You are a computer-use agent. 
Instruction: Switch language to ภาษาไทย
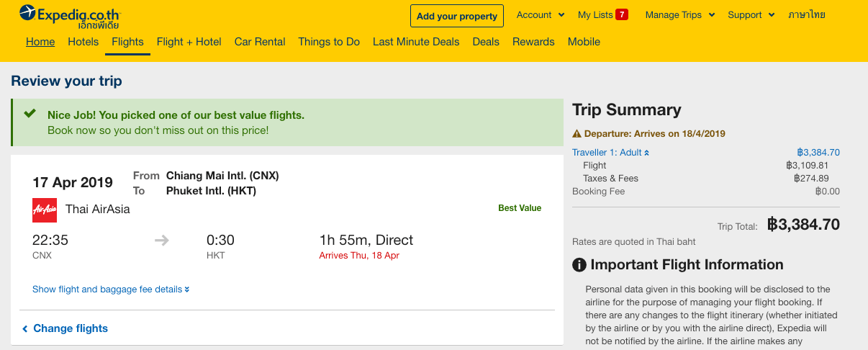(x=806, y=15)
